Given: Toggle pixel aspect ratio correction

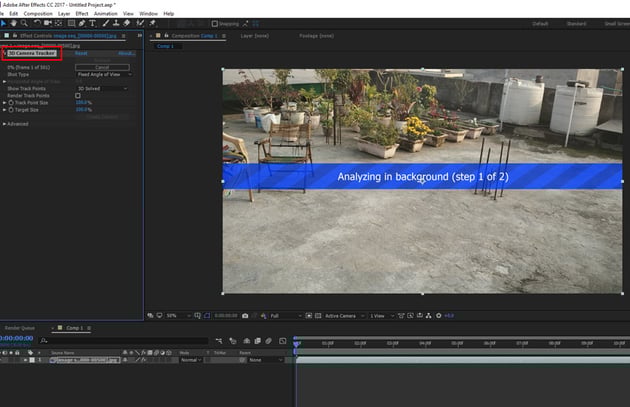Looking at the screenshot, I should (x=401, y=316).
